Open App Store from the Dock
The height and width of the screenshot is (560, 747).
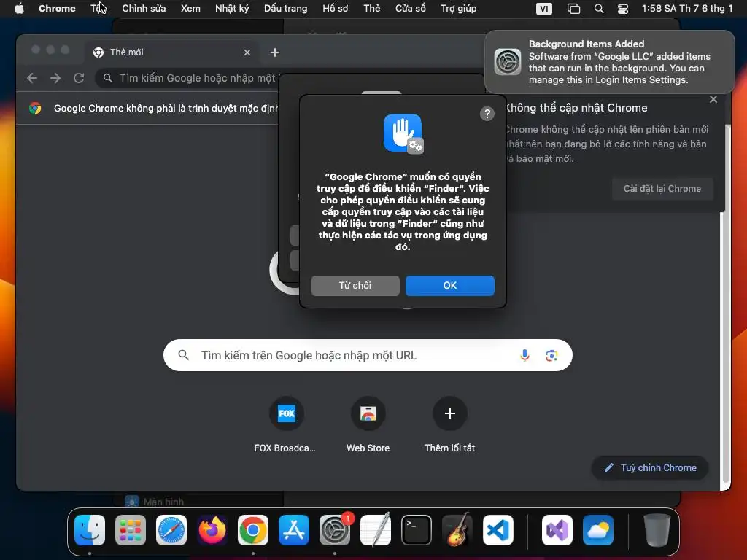(x=294, y=530)
